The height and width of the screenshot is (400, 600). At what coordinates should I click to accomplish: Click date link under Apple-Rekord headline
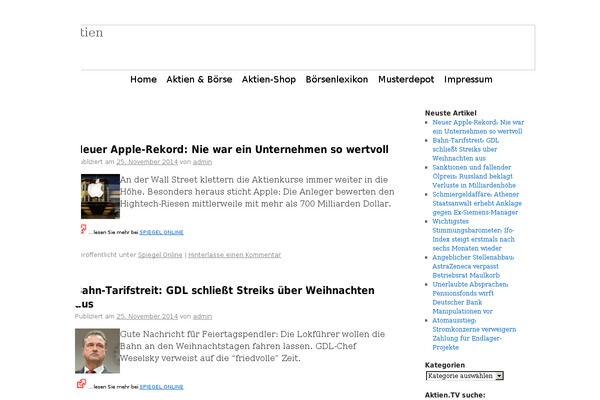coord(147,162)
